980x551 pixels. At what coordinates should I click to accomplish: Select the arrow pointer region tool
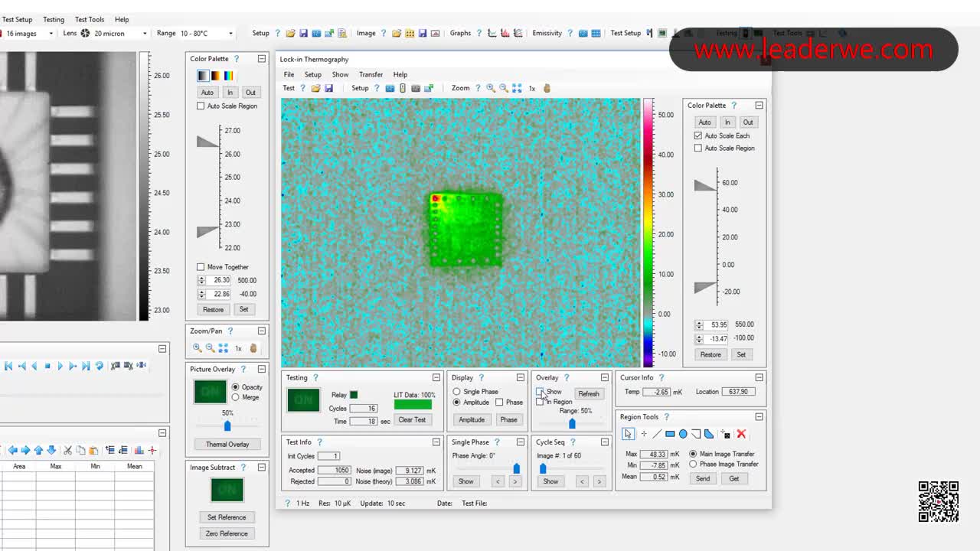(628, 434)
